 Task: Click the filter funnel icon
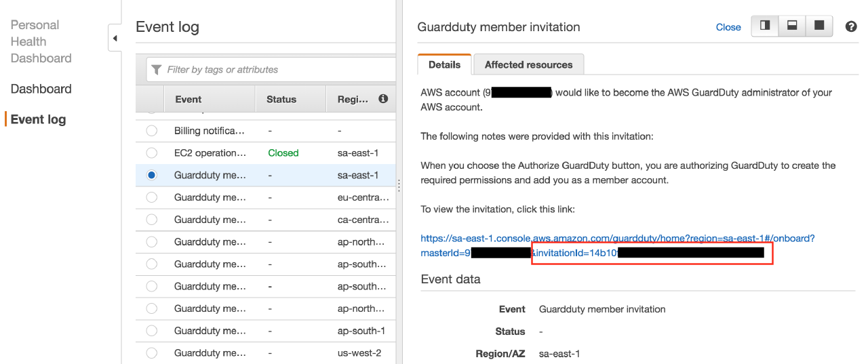pos(157,70)
